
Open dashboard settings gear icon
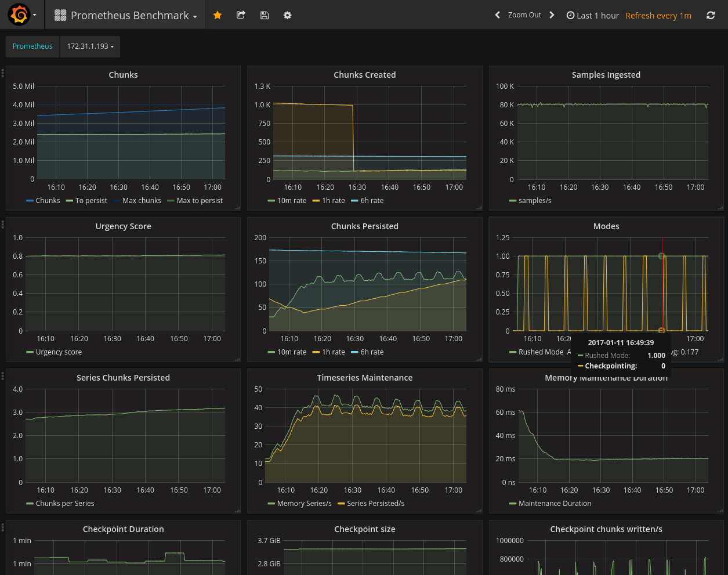pos(287,15)
